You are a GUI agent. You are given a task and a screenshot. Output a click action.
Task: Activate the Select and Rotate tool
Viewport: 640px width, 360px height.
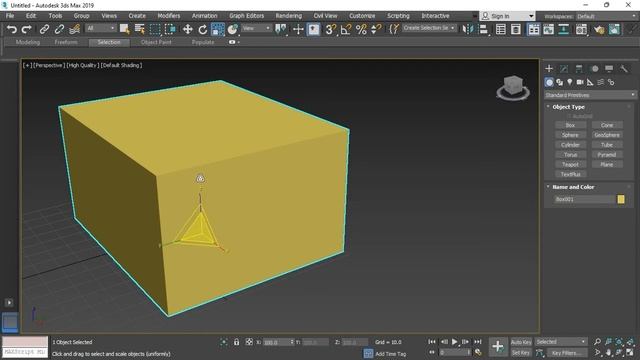202,29
